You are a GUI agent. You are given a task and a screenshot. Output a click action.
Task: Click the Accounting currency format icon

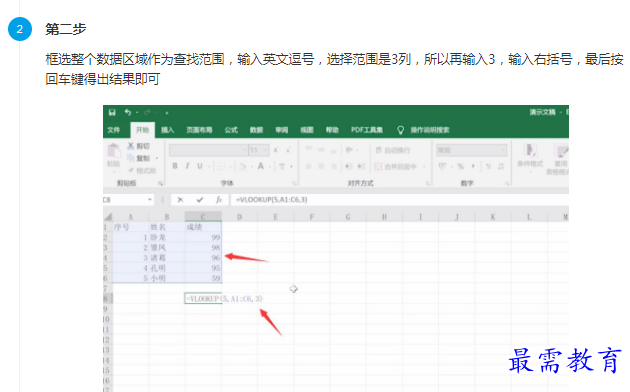(x=442, y=166)
